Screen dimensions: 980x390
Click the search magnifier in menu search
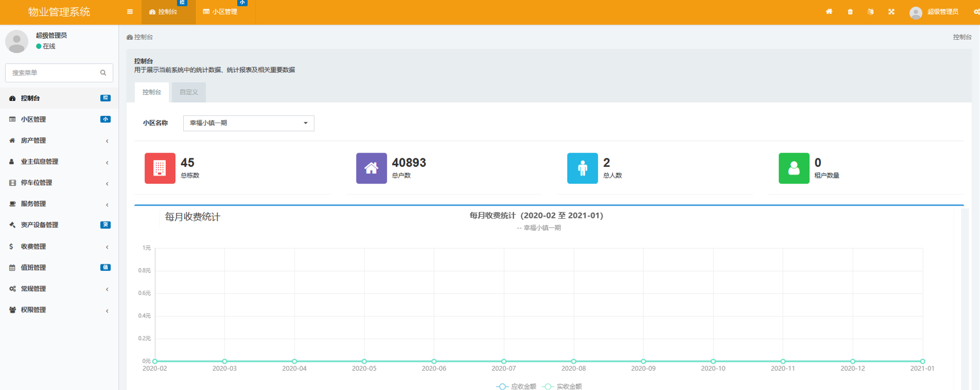(x=103, y=73)
